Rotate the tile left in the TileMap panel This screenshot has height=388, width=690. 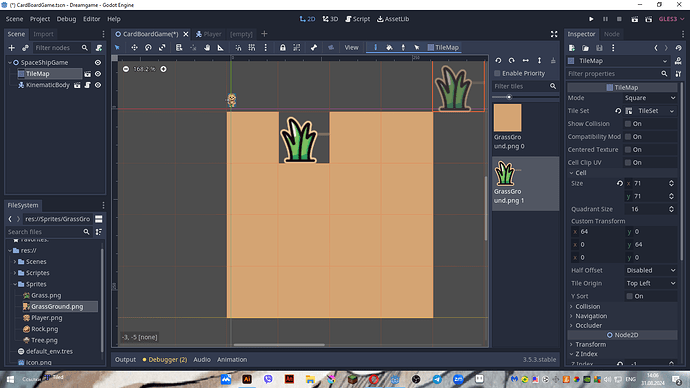point(498,60)
